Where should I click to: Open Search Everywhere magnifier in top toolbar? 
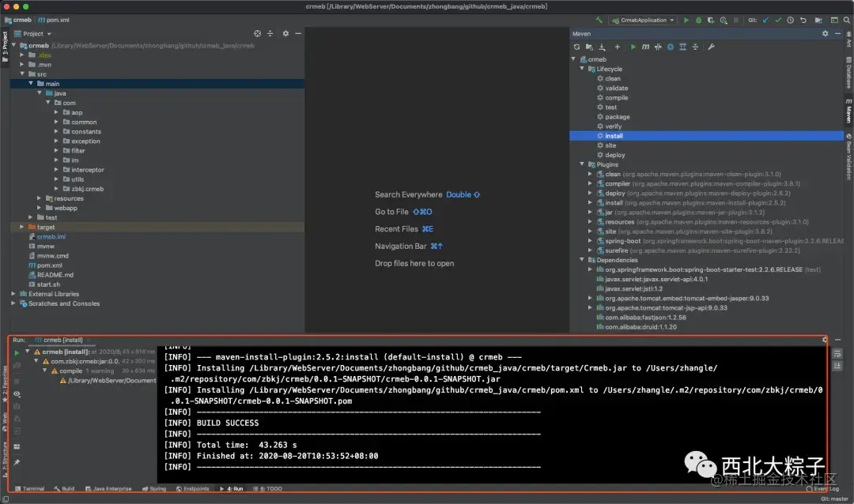point(846,20)
